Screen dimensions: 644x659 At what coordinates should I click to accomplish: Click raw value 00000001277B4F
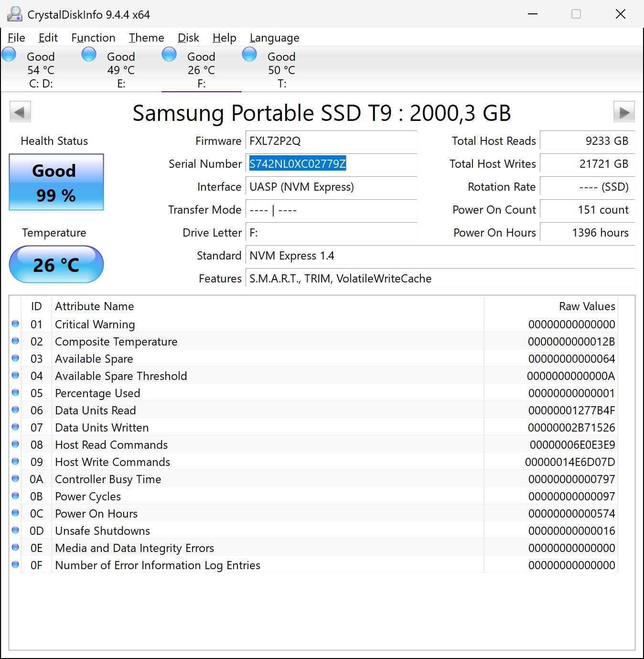click(x=571, y=411)
